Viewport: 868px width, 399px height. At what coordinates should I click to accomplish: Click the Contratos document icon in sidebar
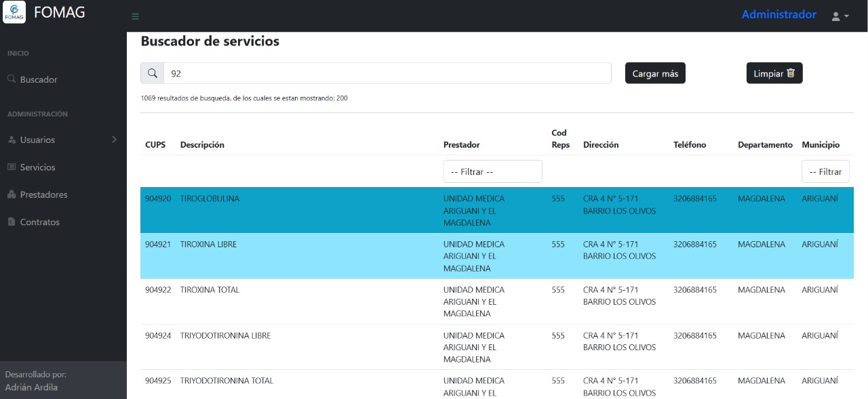click(12, 222)
